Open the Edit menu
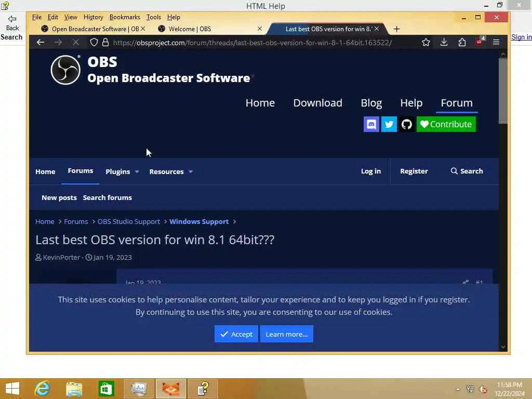 click(x=52, y=17)
